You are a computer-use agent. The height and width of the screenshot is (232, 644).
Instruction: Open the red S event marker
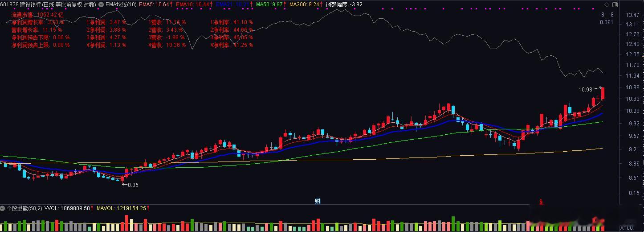point(541,201)
